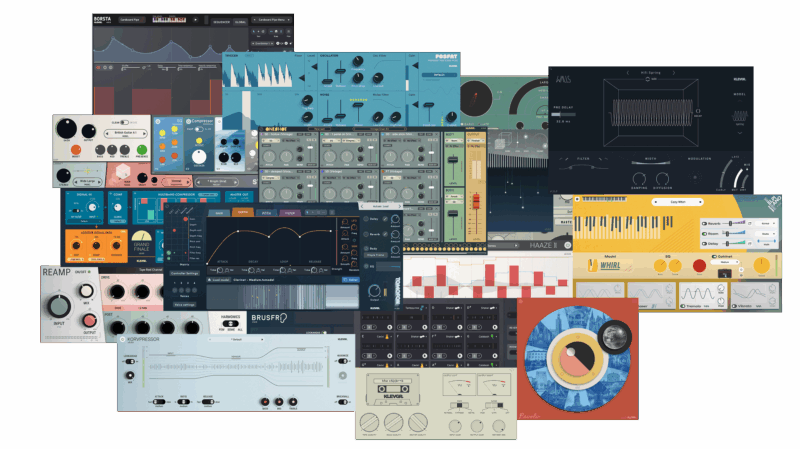
Task: Click the Voice settings button in Tomofon
Action: click(185, 305)
